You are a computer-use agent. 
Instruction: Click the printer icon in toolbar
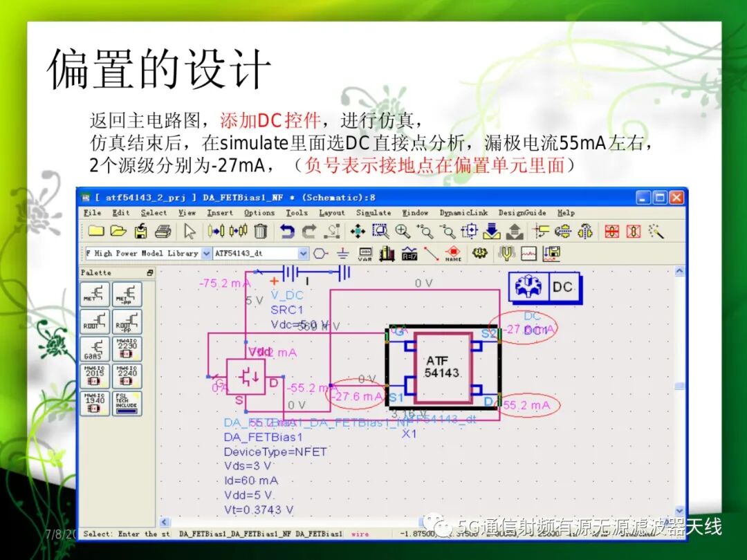163,232
